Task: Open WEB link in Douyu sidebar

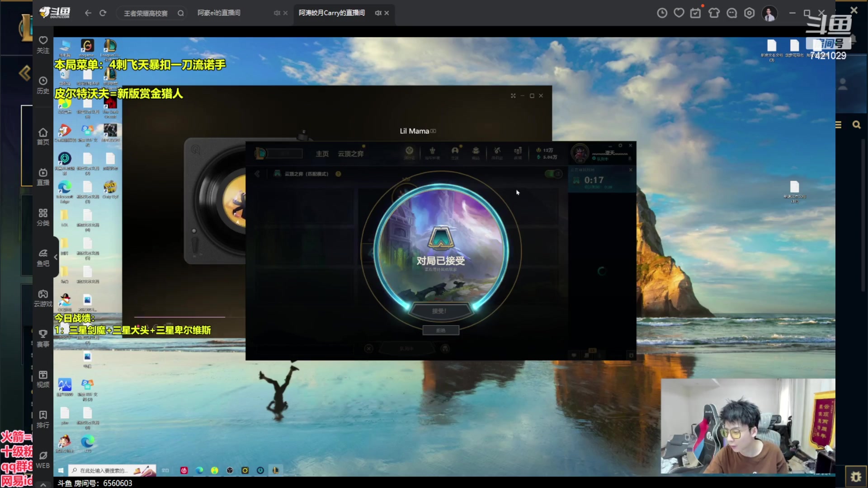Action: point(43,460)
